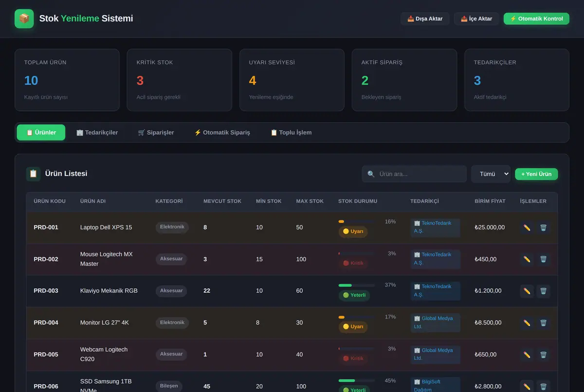The height and width of the screenshot is (392, 584).
Task: Add a product with Yeni Ürün
Action: pyautogui.click(x=536, y=174)
